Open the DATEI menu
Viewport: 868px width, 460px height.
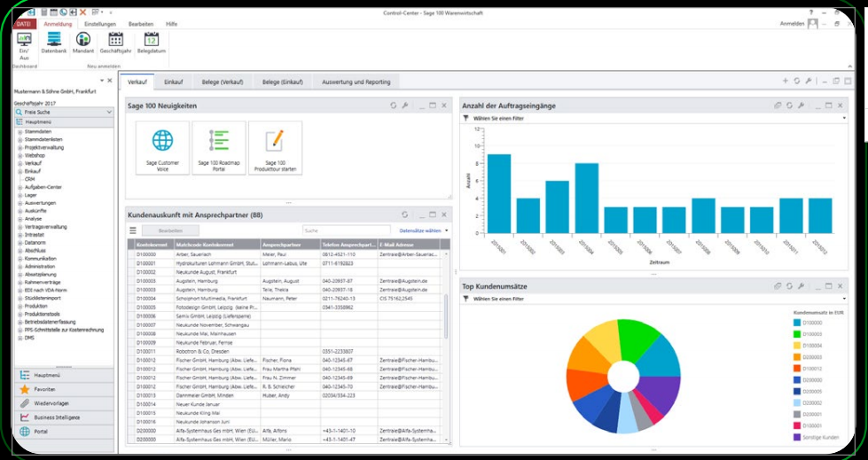coord(24,24)
